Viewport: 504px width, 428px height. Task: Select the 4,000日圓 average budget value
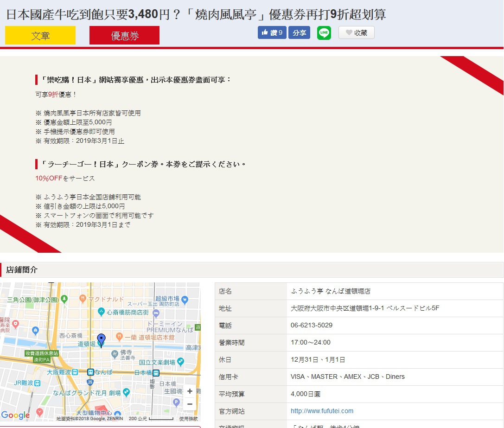pos(306,394)
